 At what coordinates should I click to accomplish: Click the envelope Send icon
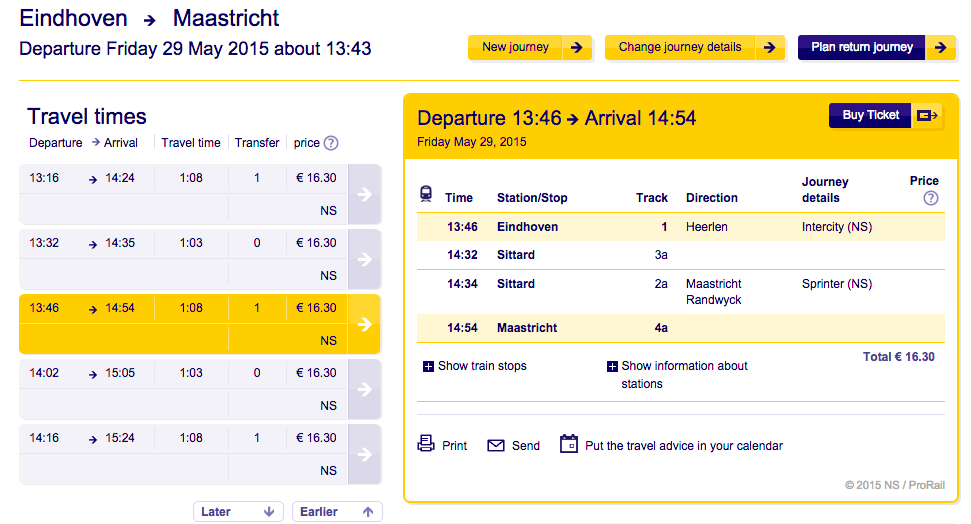[496, 446]
